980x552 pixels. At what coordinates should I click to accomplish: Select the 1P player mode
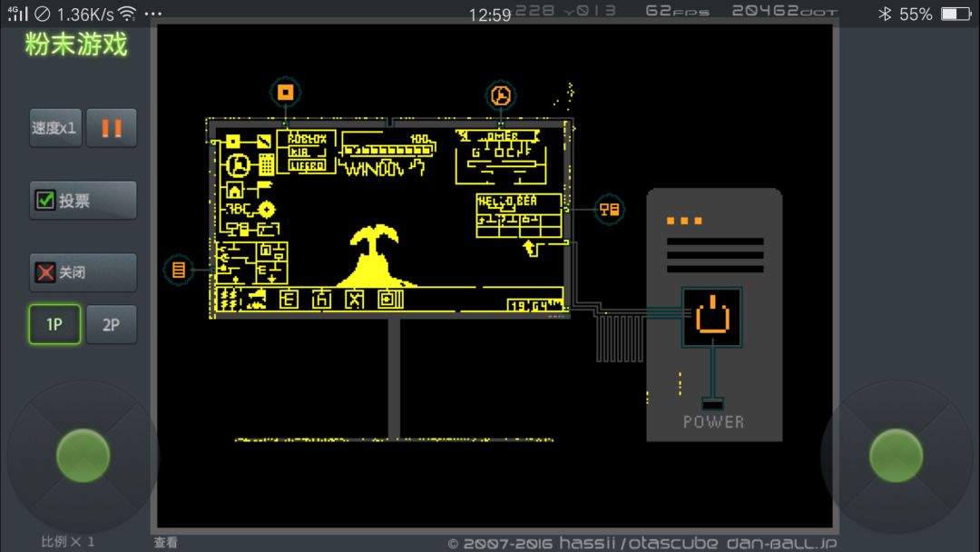click(x=54, y=324)
